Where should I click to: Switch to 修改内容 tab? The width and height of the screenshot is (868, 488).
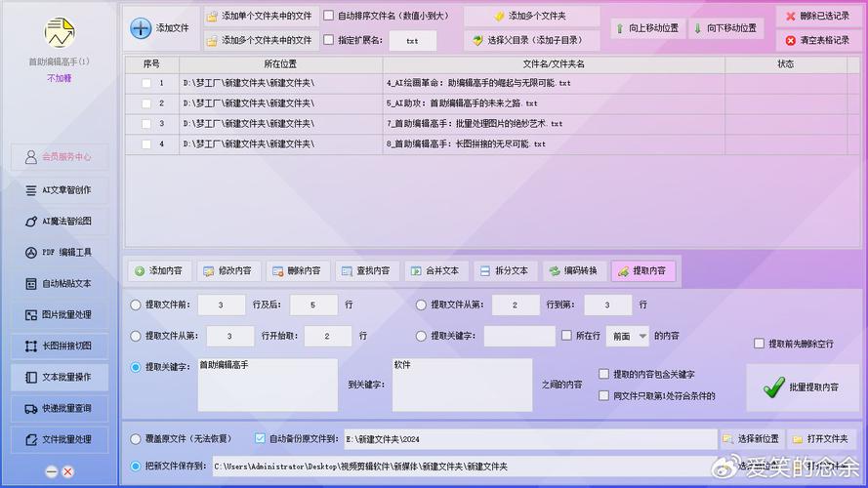point(228,271)
